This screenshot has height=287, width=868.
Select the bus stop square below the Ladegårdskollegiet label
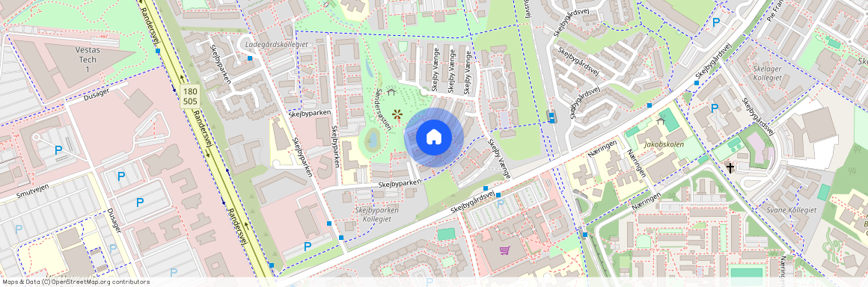[x=250, y=58]
